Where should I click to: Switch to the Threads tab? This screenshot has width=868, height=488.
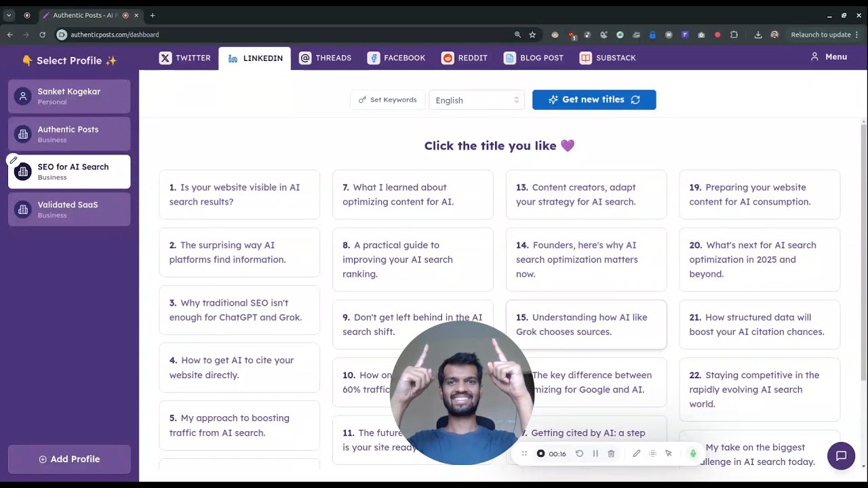click(325, 58)
